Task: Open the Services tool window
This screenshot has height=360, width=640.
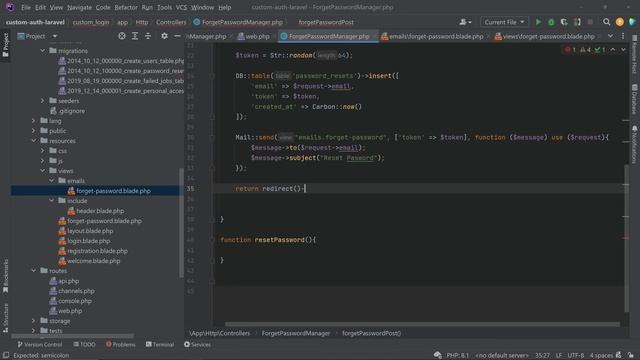Action: [x=198, y=344]
